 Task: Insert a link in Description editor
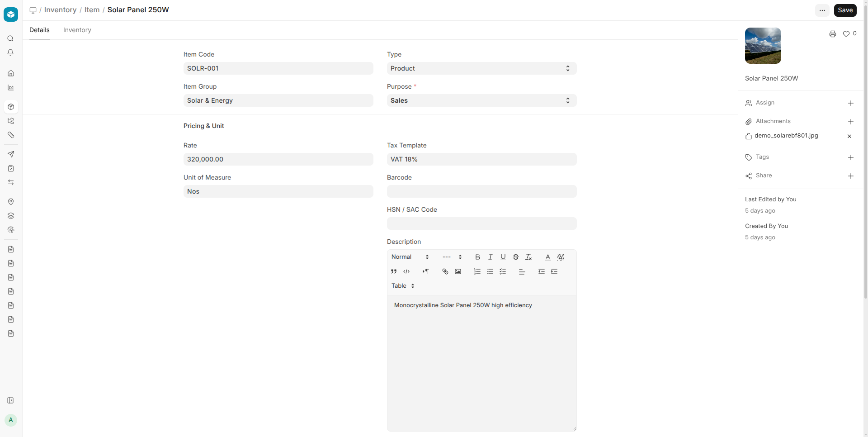click(x=445, y=271)
